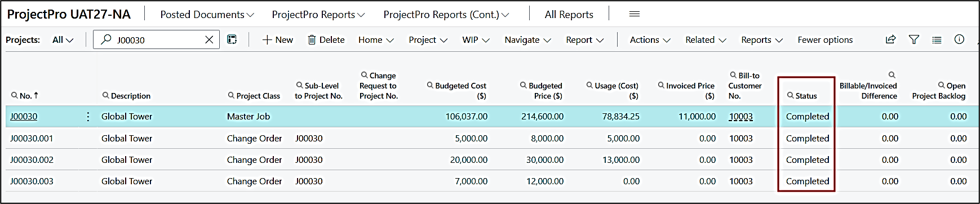The height and width of the screenshot is (204, 980).
Task: Open the Reports menu
Action: coord(762,39)
